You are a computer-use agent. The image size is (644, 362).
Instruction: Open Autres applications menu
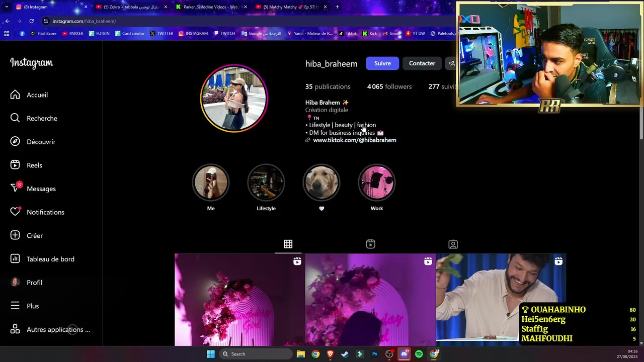pyautogui.click(x=50, y=330)
